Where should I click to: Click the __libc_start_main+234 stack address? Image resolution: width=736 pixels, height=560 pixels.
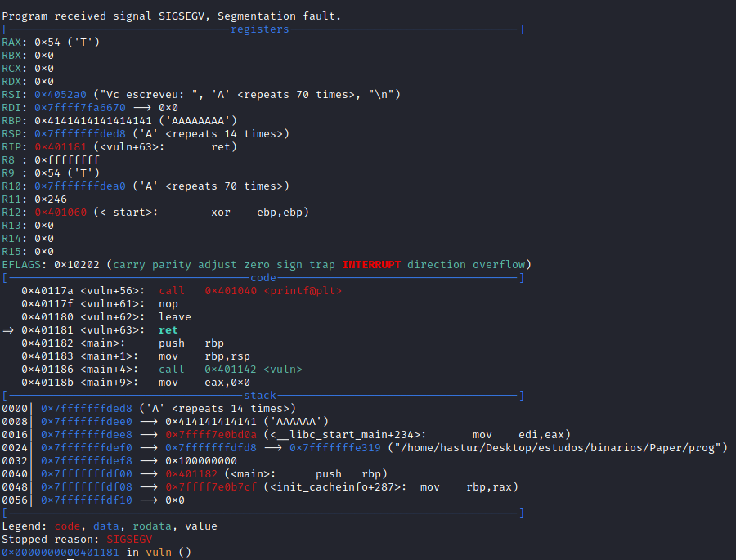point(211,435)
